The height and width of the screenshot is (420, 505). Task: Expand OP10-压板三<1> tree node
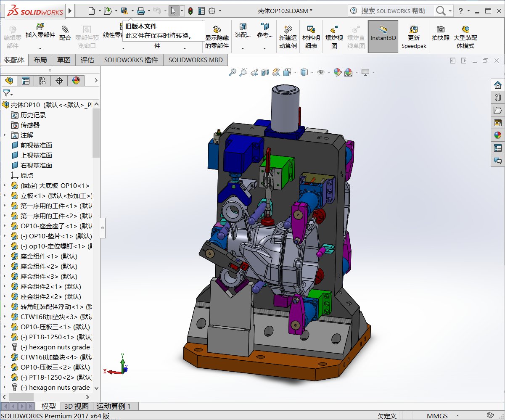click(x=5, y=327)
